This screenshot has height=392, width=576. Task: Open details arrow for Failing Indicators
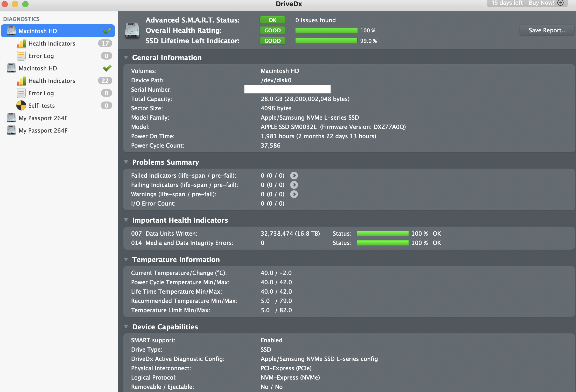[x=294, y=185]
